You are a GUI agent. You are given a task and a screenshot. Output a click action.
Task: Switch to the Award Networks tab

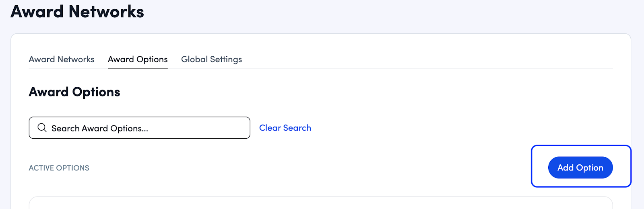point(62,59)
